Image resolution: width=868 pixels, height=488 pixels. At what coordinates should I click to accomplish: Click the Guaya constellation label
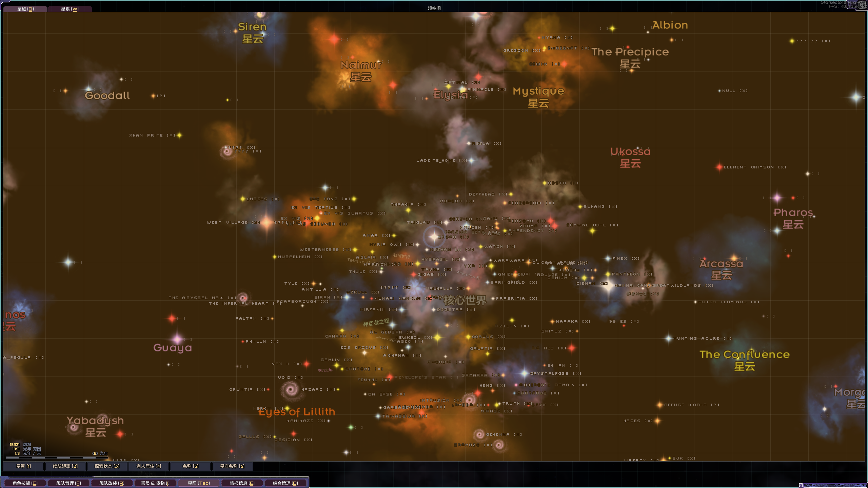coord(173,348)
